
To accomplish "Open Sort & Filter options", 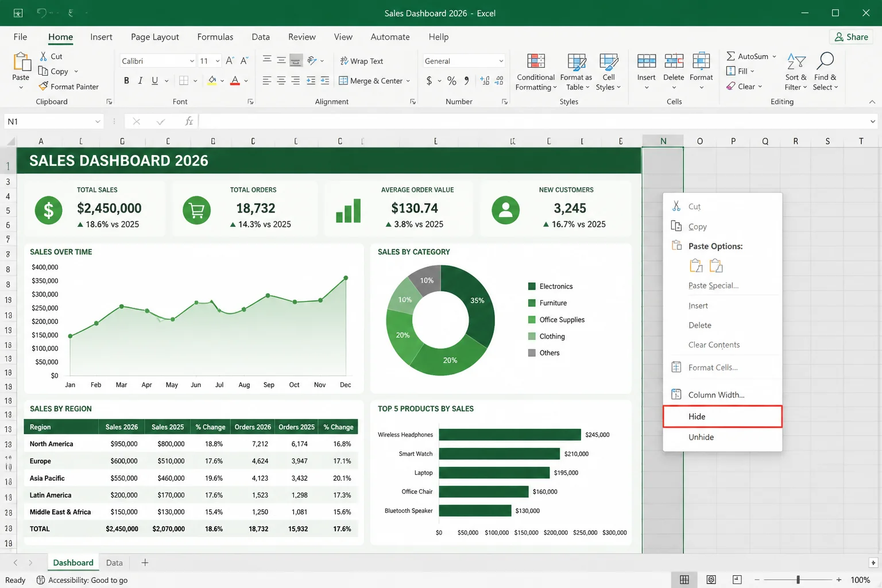I will (796, 72).
